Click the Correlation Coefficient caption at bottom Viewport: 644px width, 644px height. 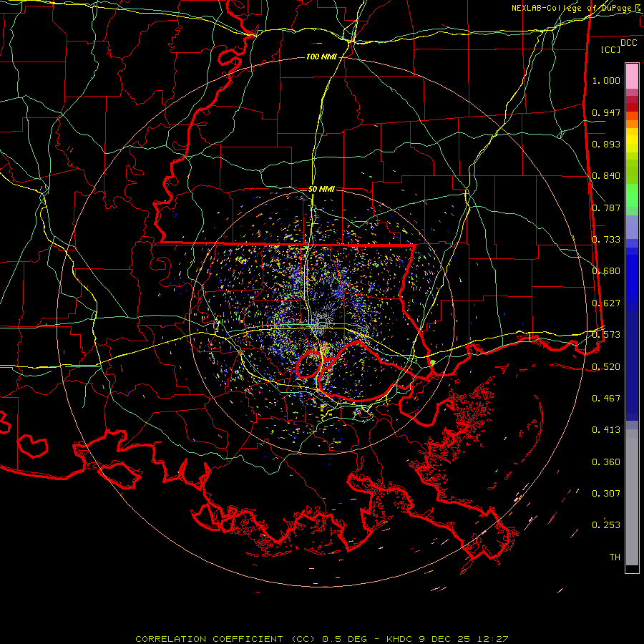click(321, 639)
